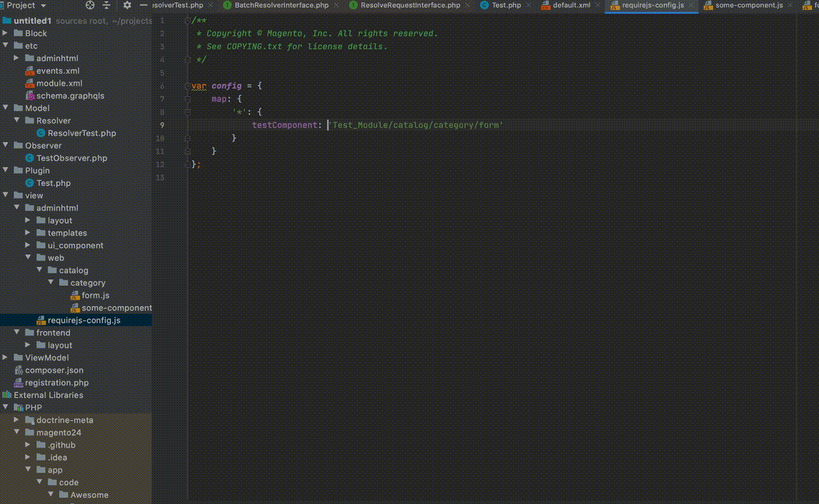Close the Test.php editor tab
The width and height of the screenshot is (819, 504).
tap(529, 5)
